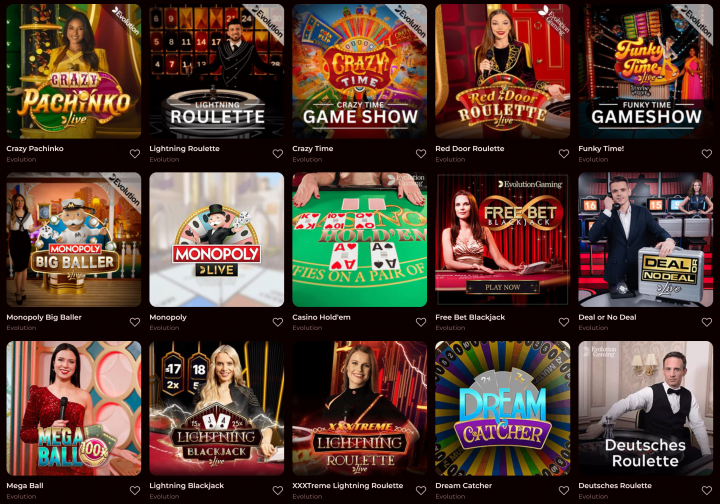This screenshot has width=720, height=504.
Task: Open the Crazy Pachinko Live game thumbnail
Action: coord(74,71)
